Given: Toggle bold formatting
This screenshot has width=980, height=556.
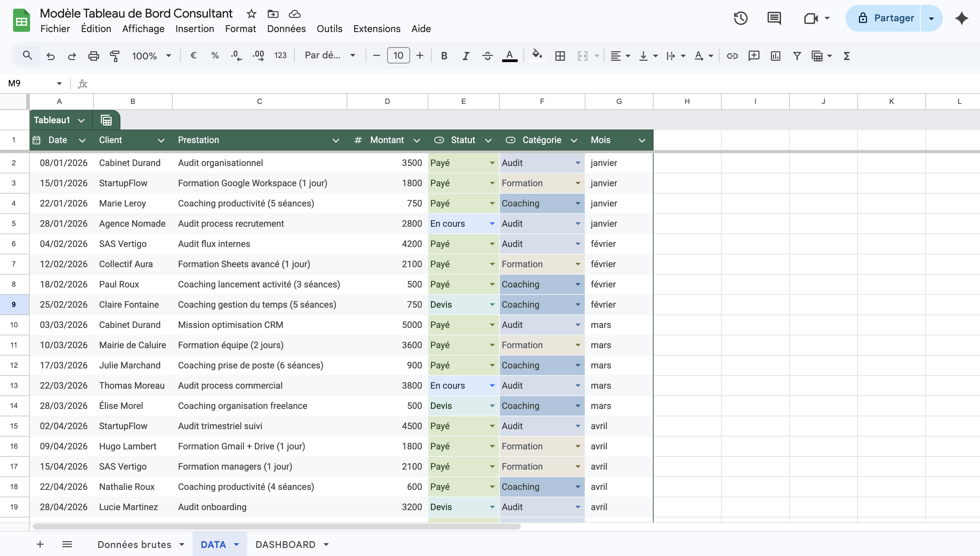Looking at the screenshot, I should click(x=444, y=56).
